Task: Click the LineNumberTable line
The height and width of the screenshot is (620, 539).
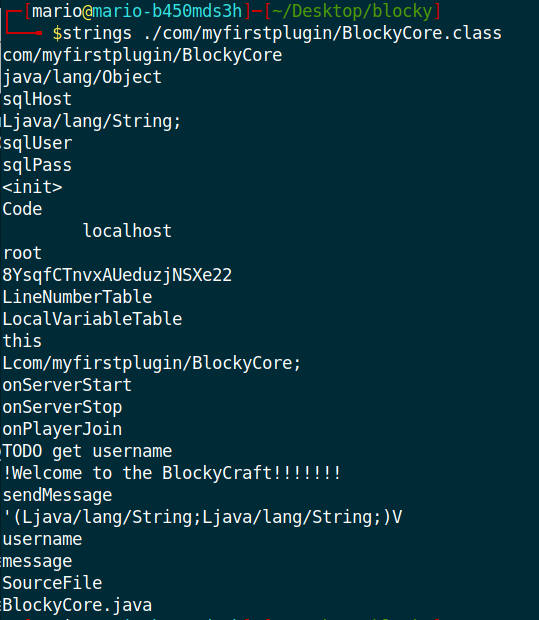Action: click(x=77, y=297)
